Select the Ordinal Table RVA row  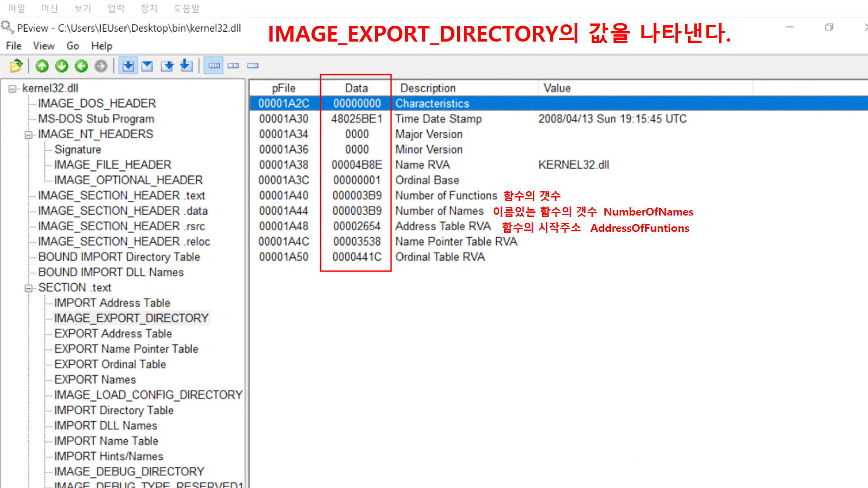pos(559,257)
